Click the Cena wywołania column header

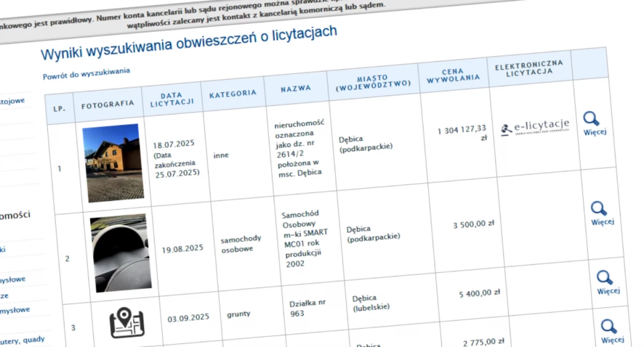tap(453, 75)
